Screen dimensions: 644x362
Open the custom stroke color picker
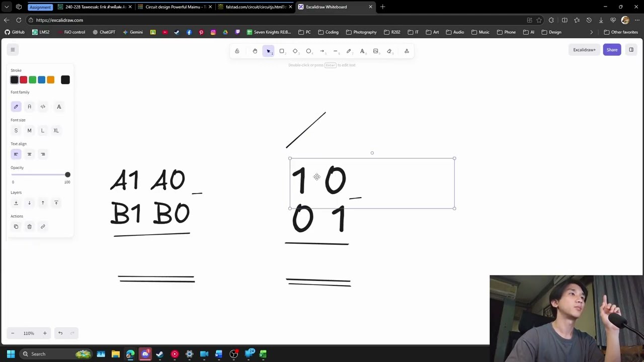[65, 80]
